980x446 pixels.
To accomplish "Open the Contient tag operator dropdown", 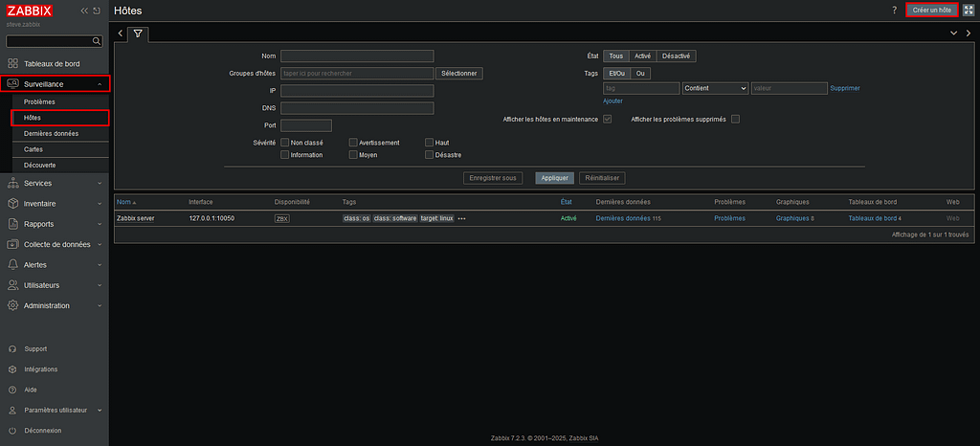I will 715,88.
